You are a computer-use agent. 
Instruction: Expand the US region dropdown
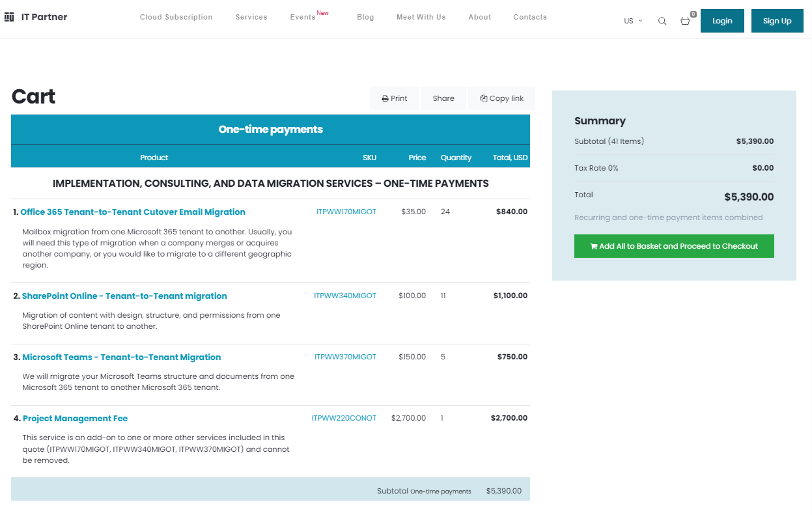(633, 21)
